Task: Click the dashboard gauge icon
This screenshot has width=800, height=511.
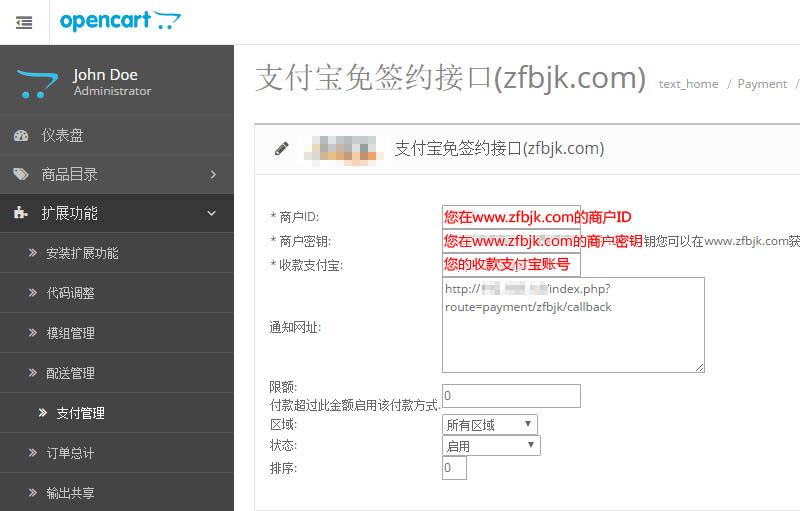Action: point(21,135)
